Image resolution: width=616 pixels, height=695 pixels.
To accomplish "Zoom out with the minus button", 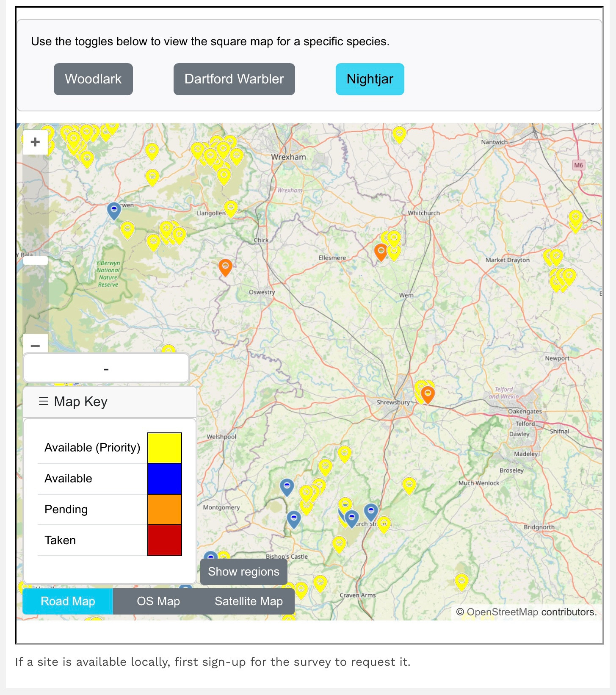I will (x=35, y=345).
